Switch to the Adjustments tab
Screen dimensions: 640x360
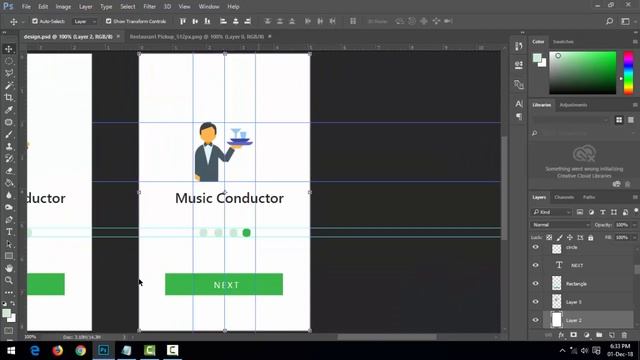(x=573, y=105)
